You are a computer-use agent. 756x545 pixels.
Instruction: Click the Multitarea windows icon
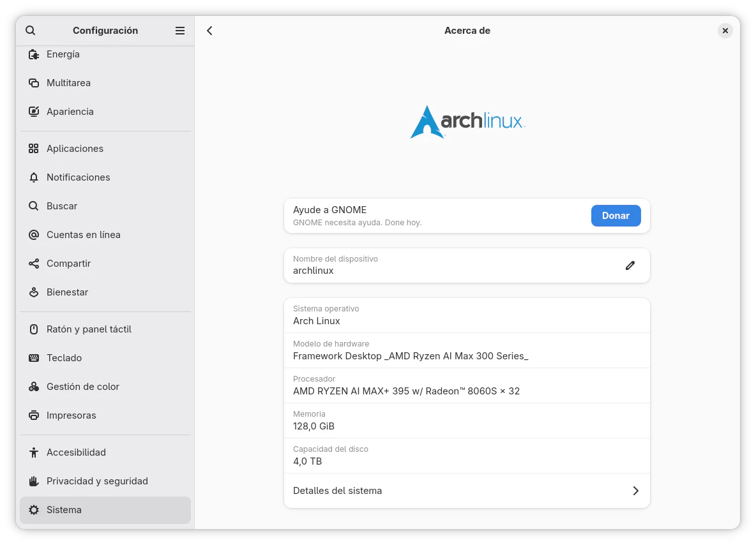click(34, 83)
